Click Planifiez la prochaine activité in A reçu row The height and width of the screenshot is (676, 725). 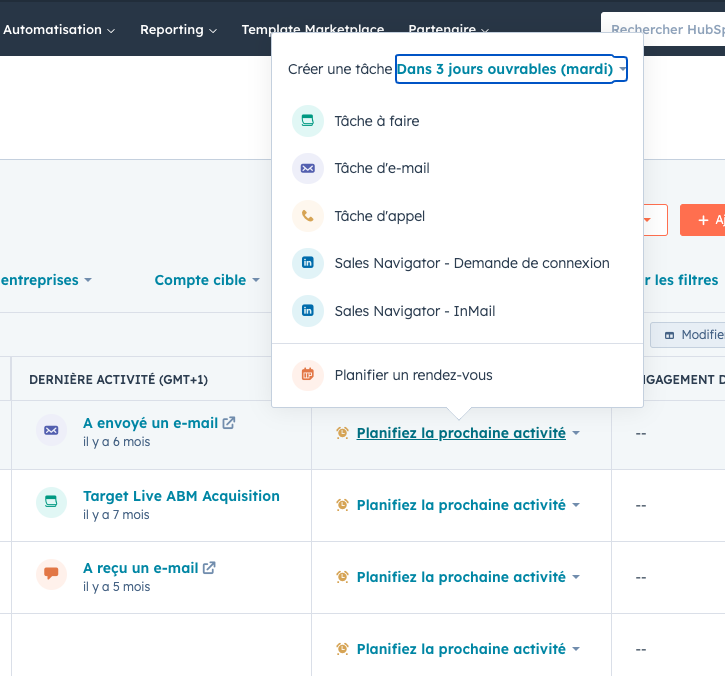pos(461,577)
